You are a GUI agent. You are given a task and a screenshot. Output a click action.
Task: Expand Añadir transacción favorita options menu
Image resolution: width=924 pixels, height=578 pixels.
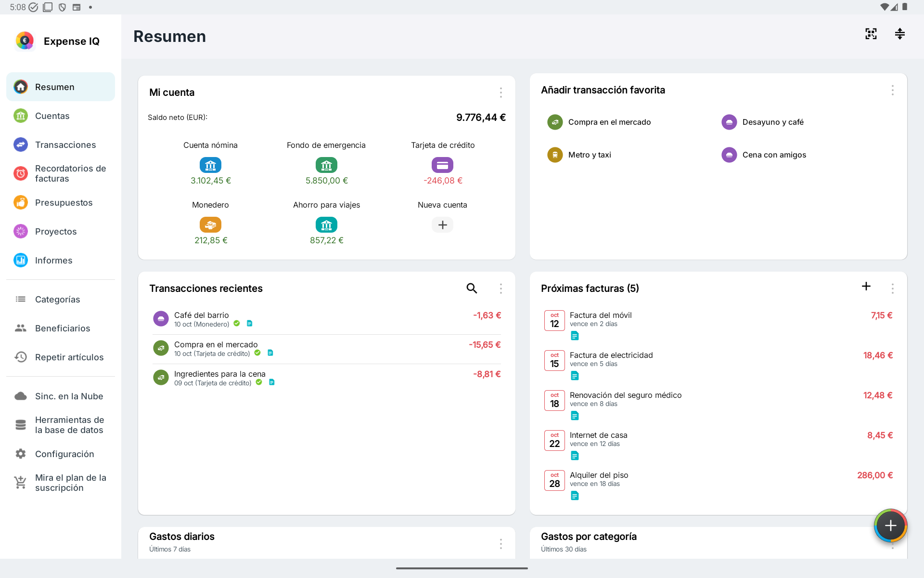[x=892, y=90]
